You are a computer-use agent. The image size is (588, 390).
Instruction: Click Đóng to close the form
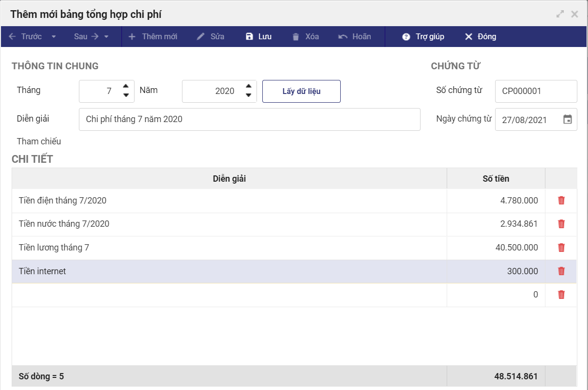(480, 37)
